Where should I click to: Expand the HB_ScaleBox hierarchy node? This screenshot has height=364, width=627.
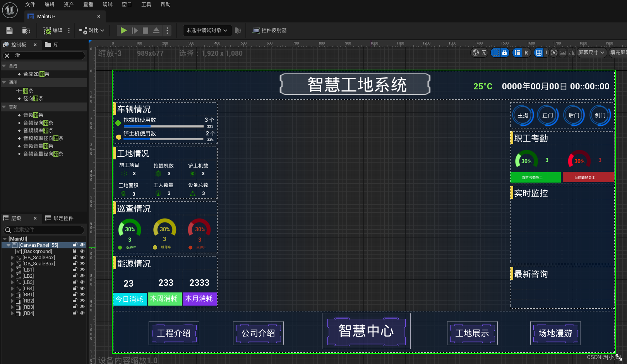point(12,258)
